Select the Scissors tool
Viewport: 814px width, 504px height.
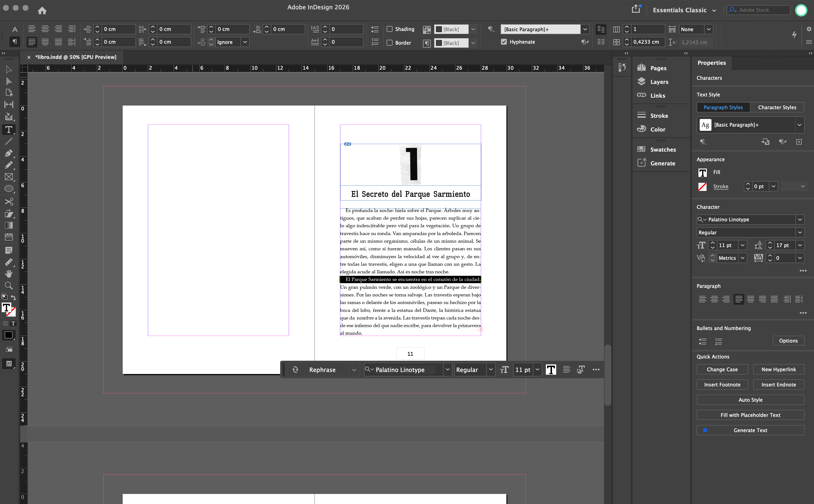pos(9,201)
